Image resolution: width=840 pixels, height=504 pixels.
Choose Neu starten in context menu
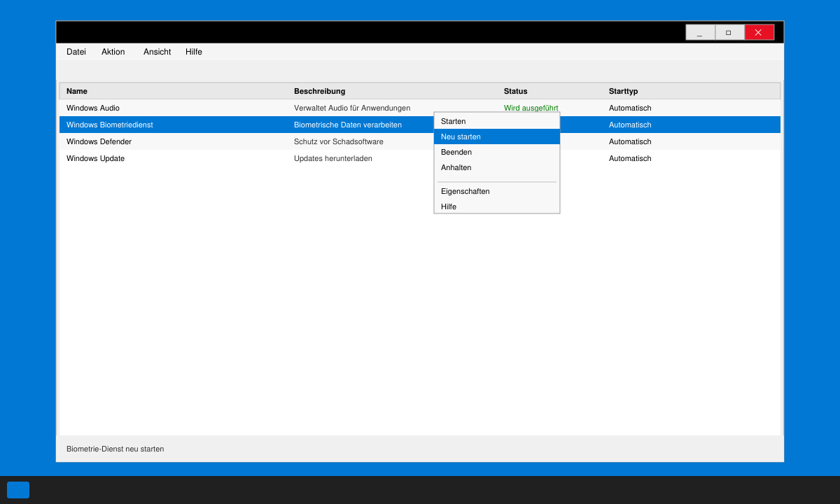pos(497,136)
